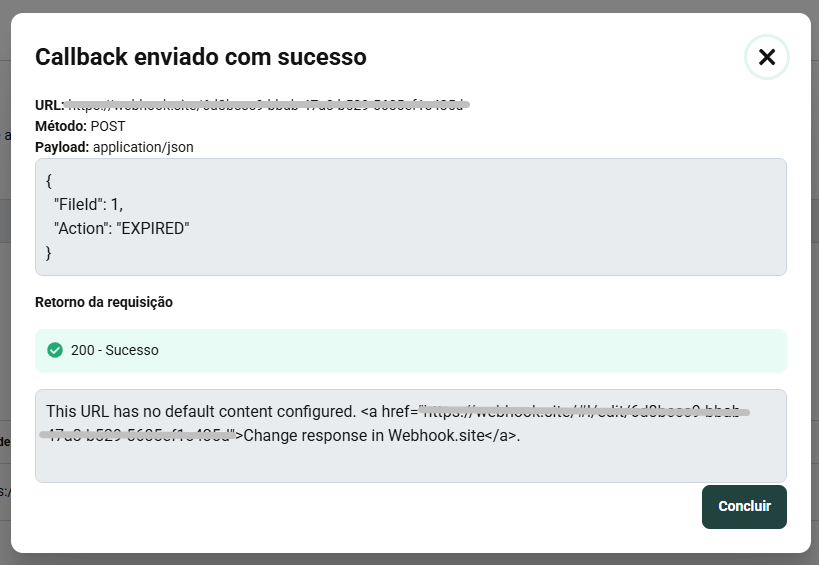Close the callback dialog with the X
819x565 pixels.
[767, 57]
